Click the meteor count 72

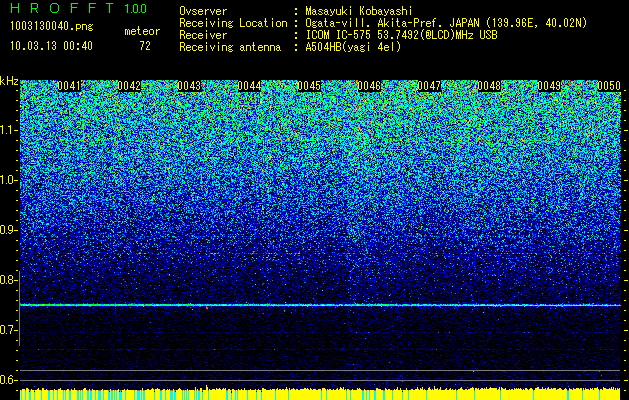coord(145,46)
